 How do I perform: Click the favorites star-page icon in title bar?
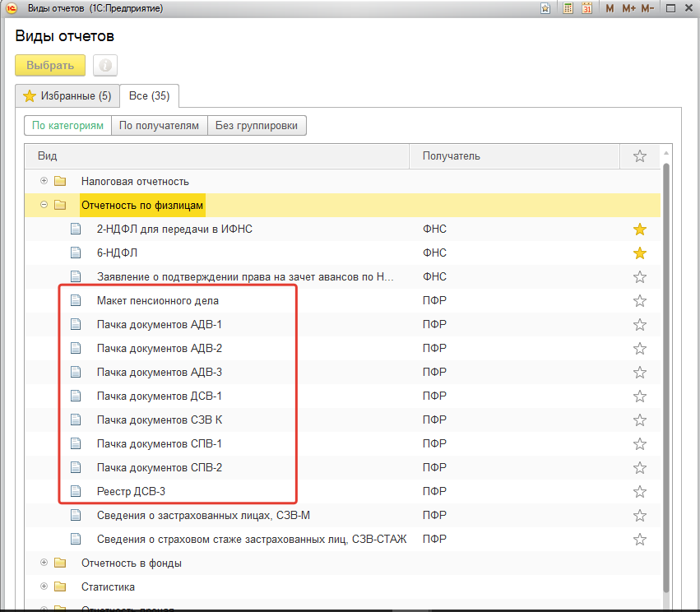tap(545, 8)
